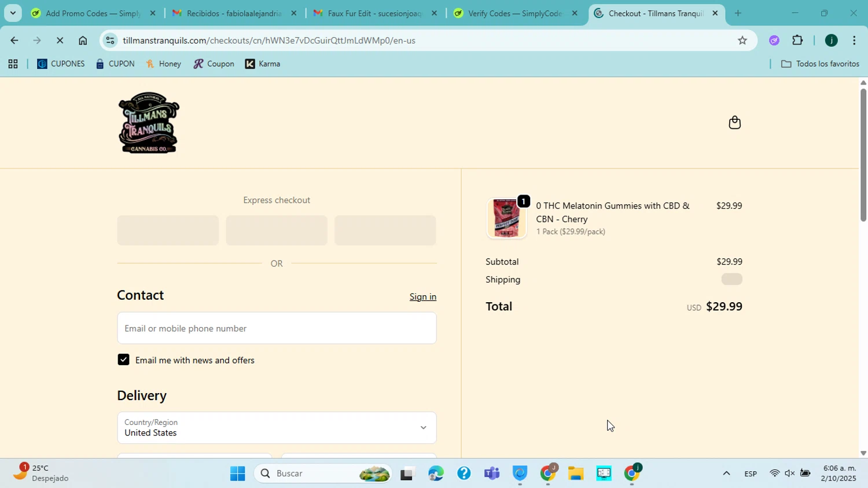The height and width of the screenshot is (488, 868).
Task: Open the Snipping Tool icon in the taskbar
Action: click(604, 474)
